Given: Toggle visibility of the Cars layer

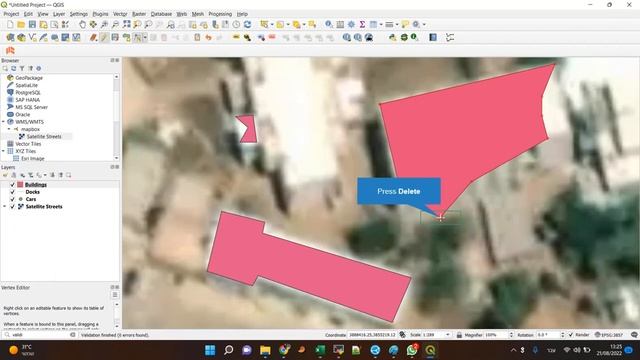Looking at the screenshot, I should 12,200.
